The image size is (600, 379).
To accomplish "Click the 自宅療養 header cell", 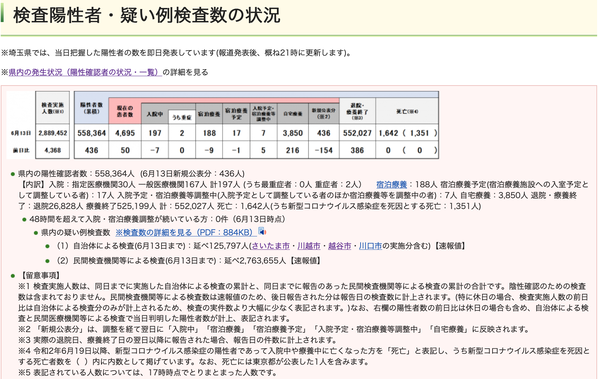I will coord(293,114).
